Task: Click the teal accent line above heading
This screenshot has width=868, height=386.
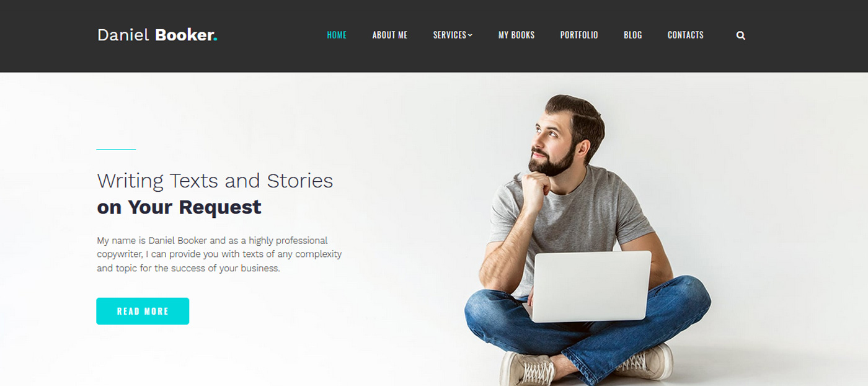Action: pyautogui.click(x=116, y=150)
